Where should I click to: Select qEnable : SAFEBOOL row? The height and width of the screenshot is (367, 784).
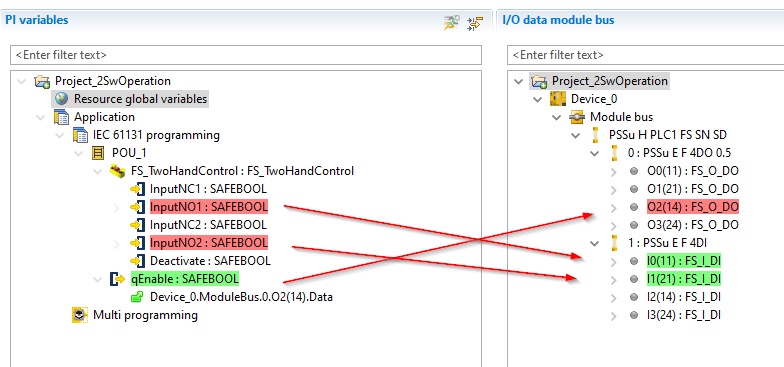point(184,279)
